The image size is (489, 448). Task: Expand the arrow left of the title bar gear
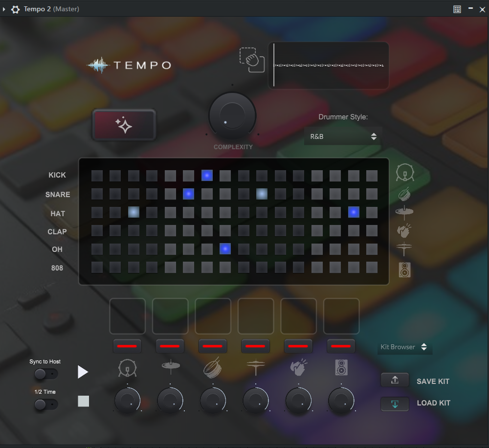[4, 9]
